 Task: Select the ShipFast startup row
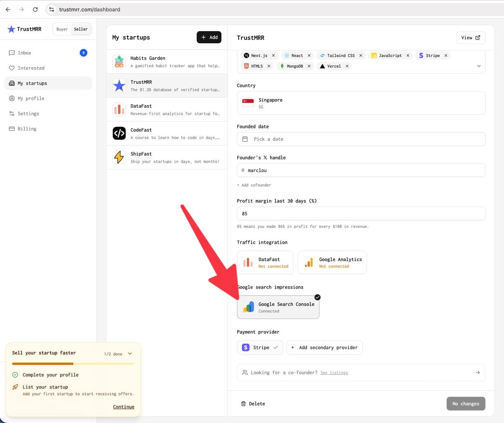click(167, 158)
